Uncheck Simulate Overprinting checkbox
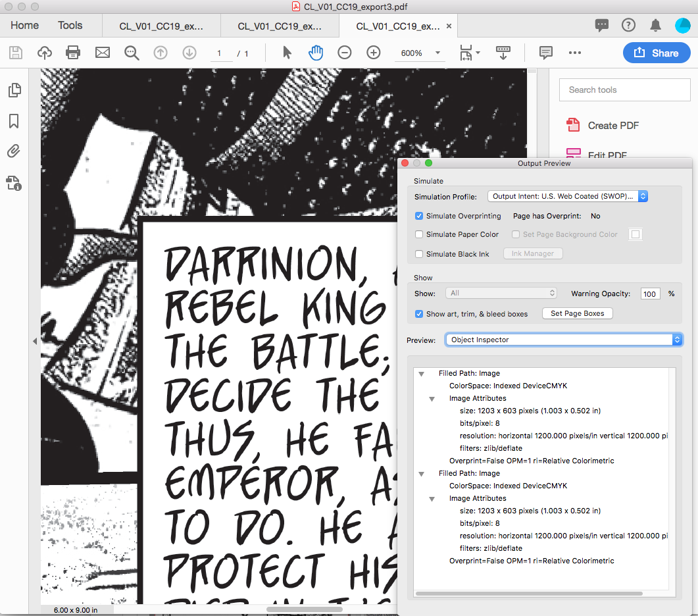698x616 pixels. click(x=419, y=216)
